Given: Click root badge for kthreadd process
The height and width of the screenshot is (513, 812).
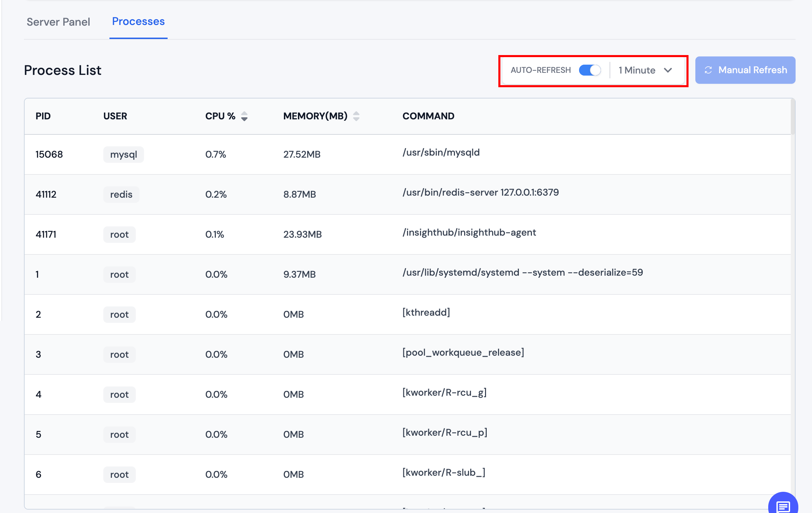Looking at the screenshot, I should [119, 315].
